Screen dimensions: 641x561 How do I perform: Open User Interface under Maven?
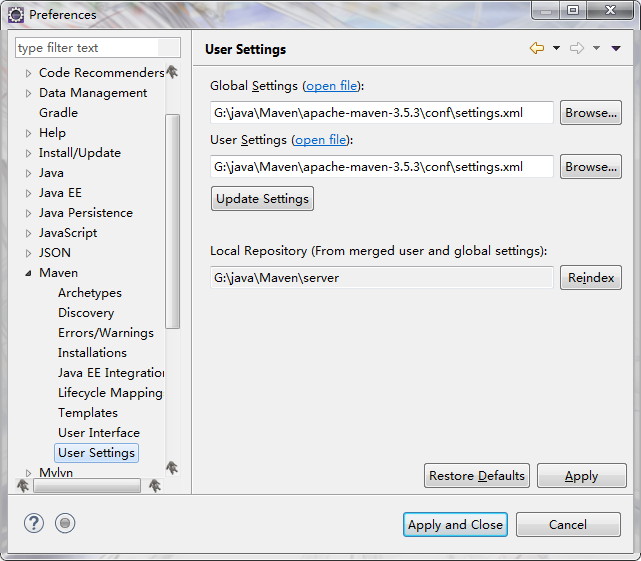pos(99,433)
